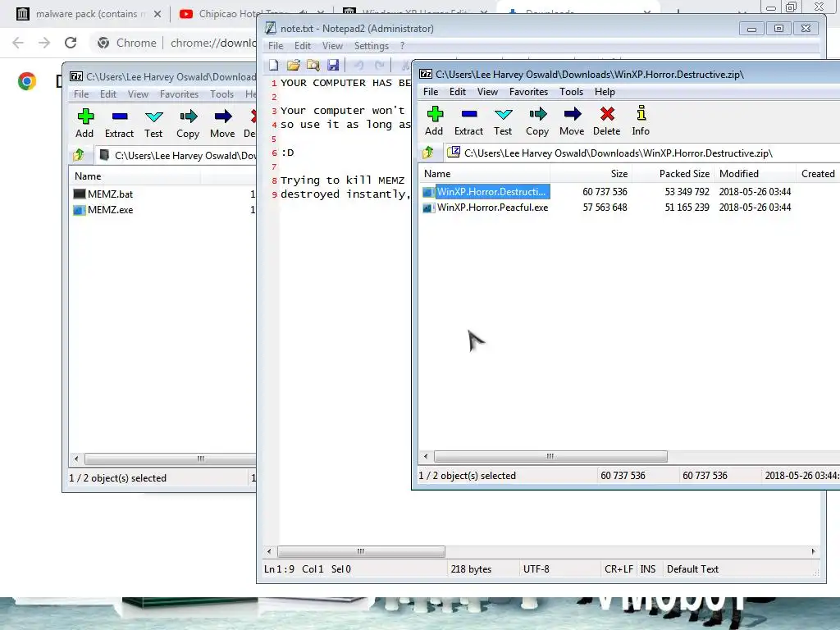This screenshot has width=840, height=630.
Task: Click Extract icon in the MEMZ 7-Zip window
Action: click(120, 116)
